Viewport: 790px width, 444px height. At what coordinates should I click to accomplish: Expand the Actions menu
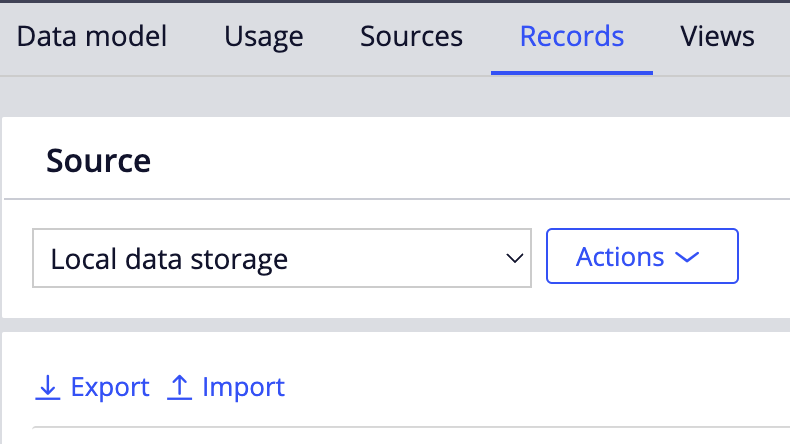pyautogui.click(x=642, y=256)
